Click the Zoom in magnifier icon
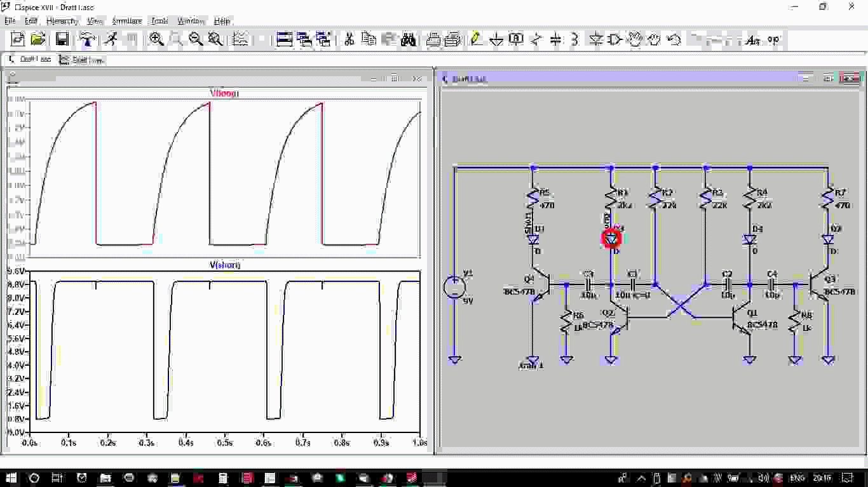 pyautogui.click(x=156, y=39)
